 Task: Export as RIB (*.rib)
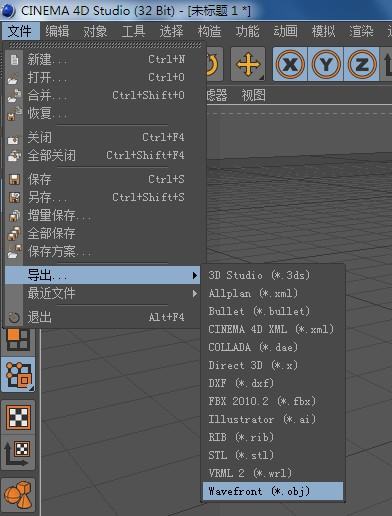(273, 437)
